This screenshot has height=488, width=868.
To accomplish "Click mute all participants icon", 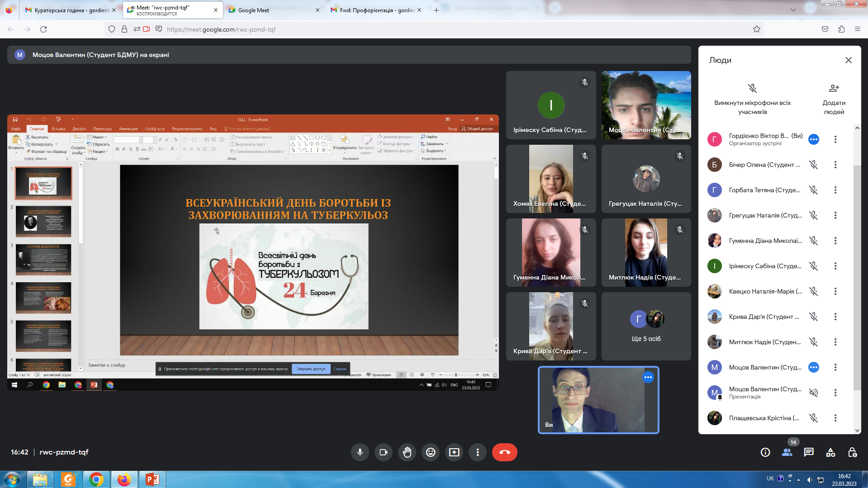I will (752, 88).
